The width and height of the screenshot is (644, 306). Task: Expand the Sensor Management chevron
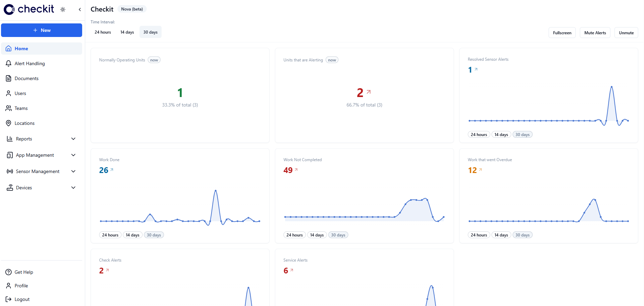(73, 171)
